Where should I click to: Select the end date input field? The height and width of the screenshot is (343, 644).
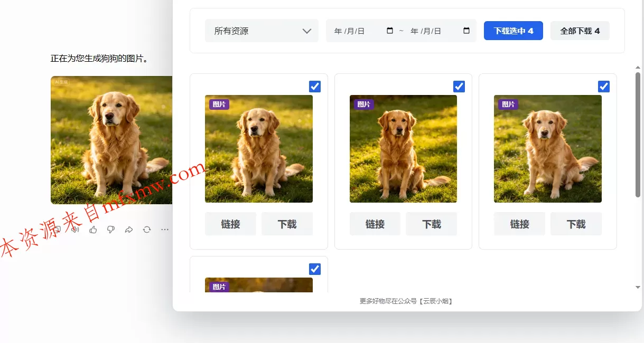[x=440, y=31]
